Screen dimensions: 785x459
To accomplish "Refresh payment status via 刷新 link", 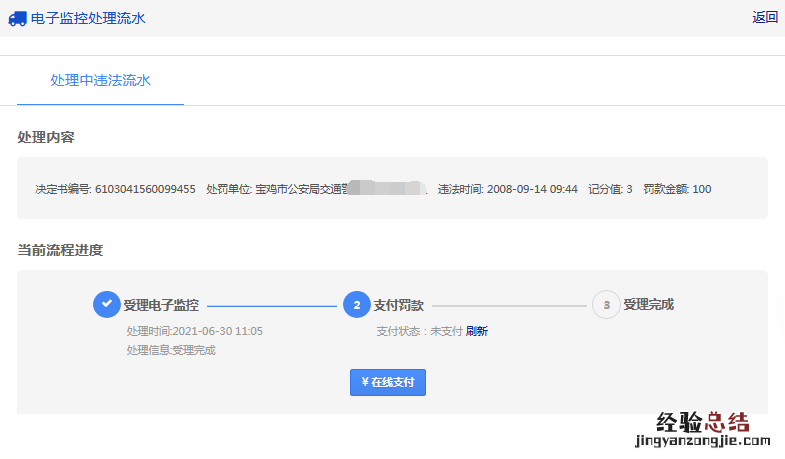I will pyautogui.click(x=477, y=331).
